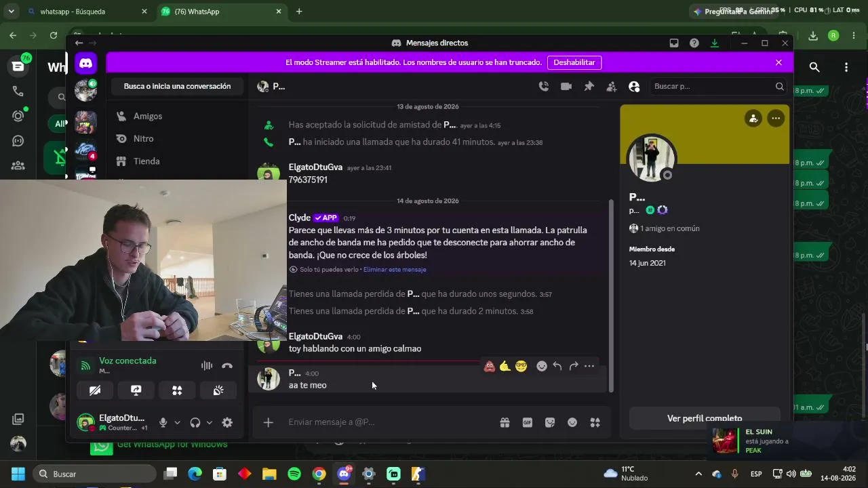This screenshot has width=868, height=488.
Task: Expand microphone input options arrow
Action: [x=177, y=423]
